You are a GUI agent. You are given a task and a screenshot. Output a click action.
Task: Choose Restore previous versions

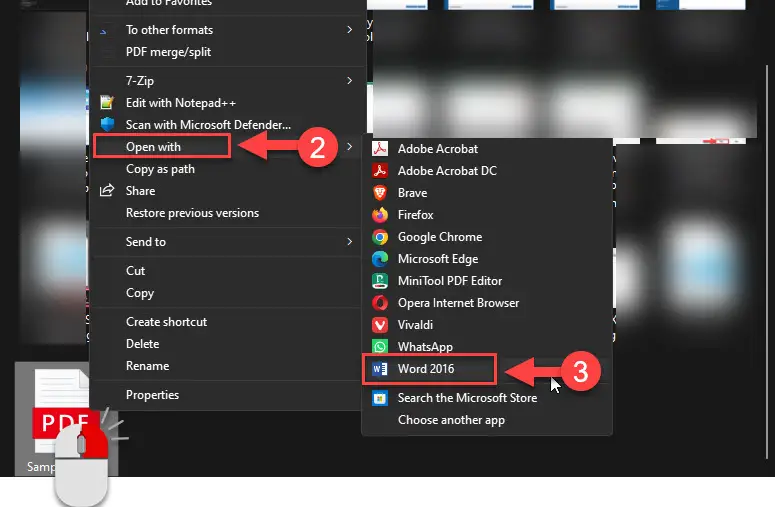pos(227,213)
